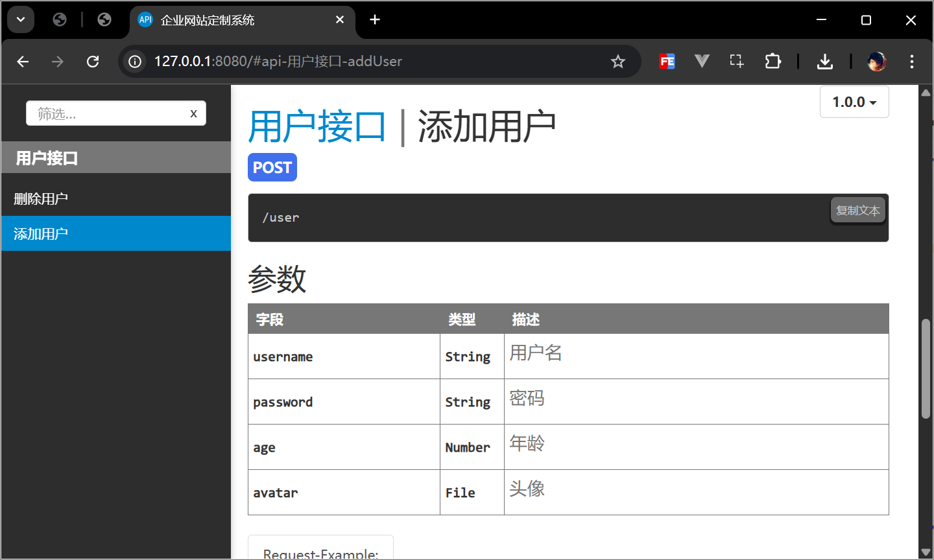Click the 筛选 filter input field
934x560 pixels.
click(107, 114)
